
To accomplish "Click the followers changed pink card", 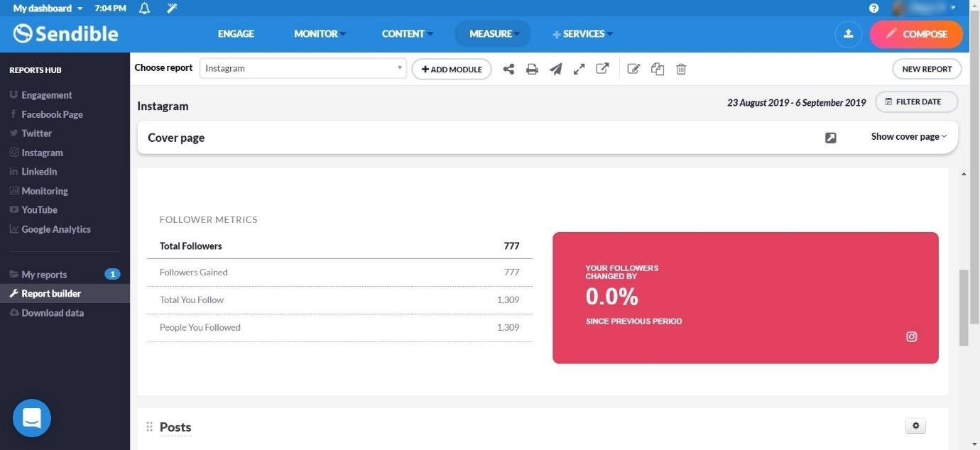I will coord(746,298).
